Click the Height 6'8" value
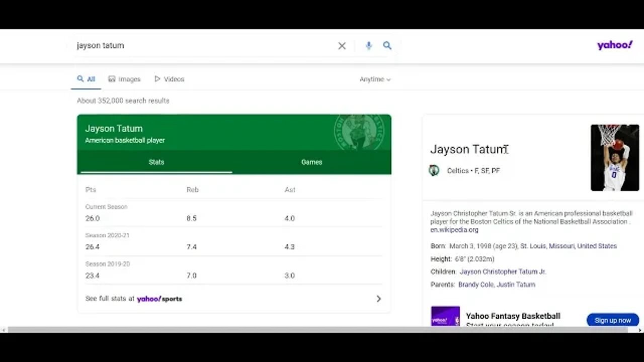The height and width of the screenshot is (362, 644). pyautogui.click(x=475, y=259)
